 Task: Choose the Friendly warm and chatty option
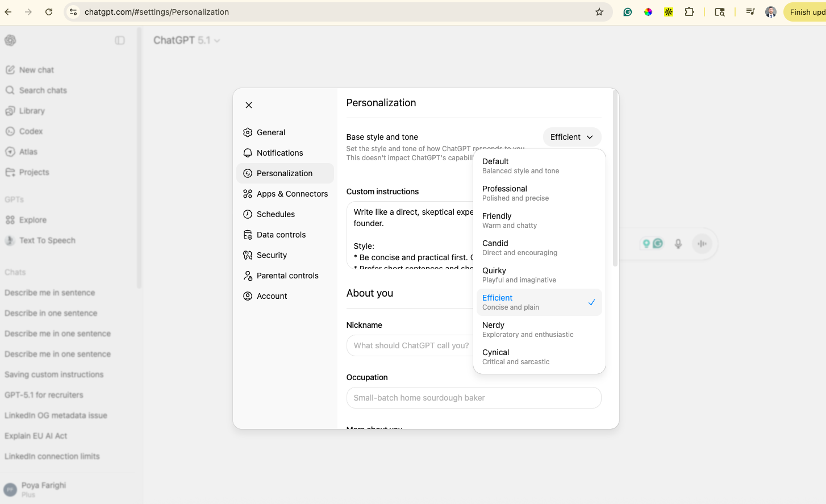[x=539, y=220]
